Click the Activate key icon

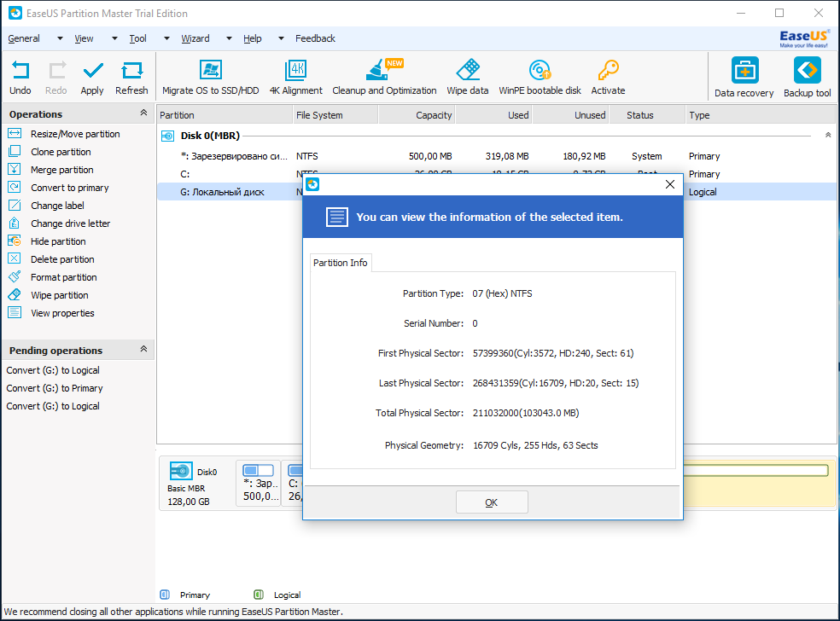point(608,77)
